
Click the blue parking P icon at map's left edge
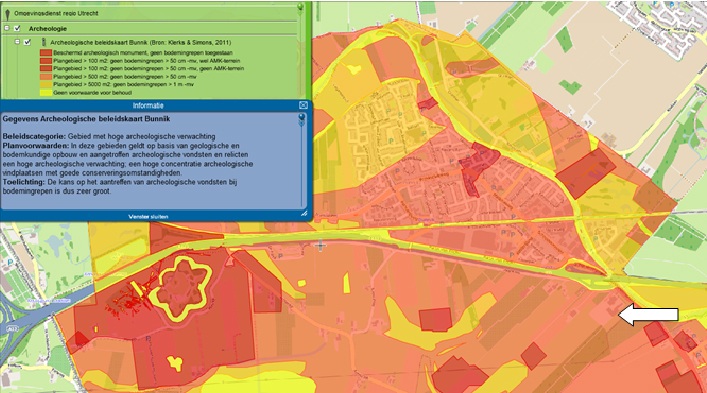point(9,262)
